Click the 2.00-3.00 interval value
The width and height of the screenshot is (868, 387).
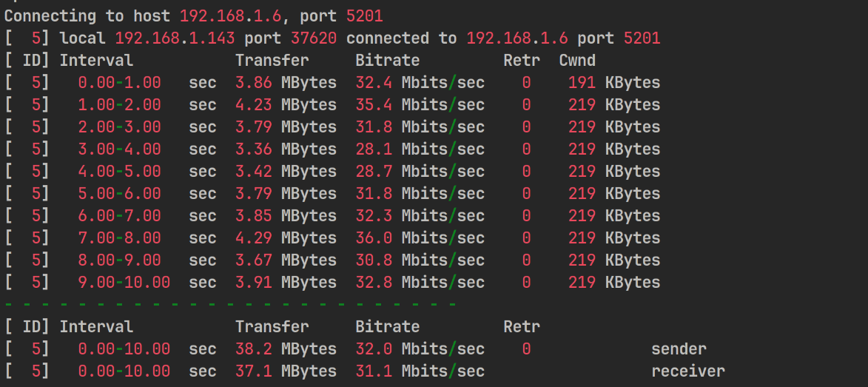coord(120,127)
